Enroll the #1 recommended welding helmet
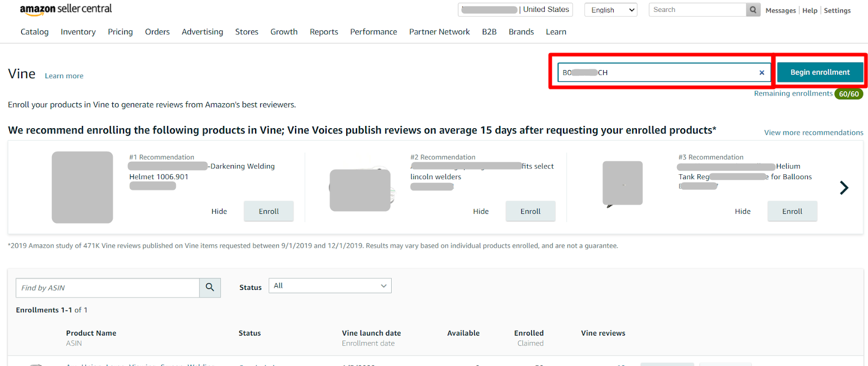The image size is (868, 366). (269, 211)
